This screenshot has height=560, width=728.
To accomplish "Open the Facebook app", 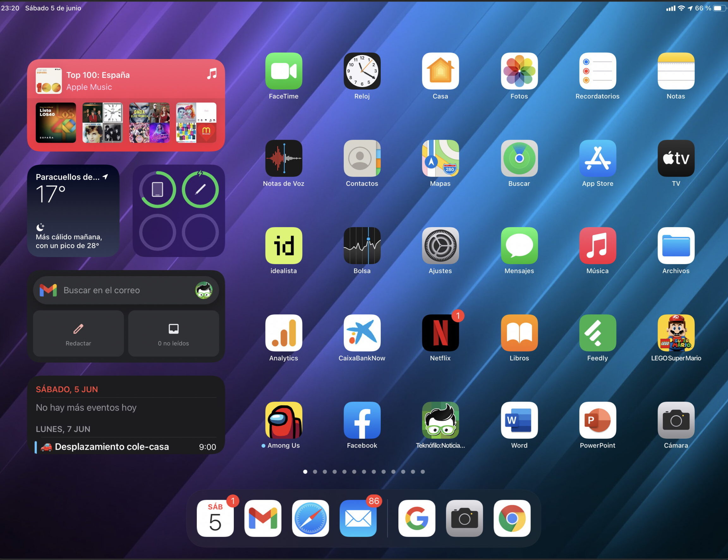I will [362, 420].
